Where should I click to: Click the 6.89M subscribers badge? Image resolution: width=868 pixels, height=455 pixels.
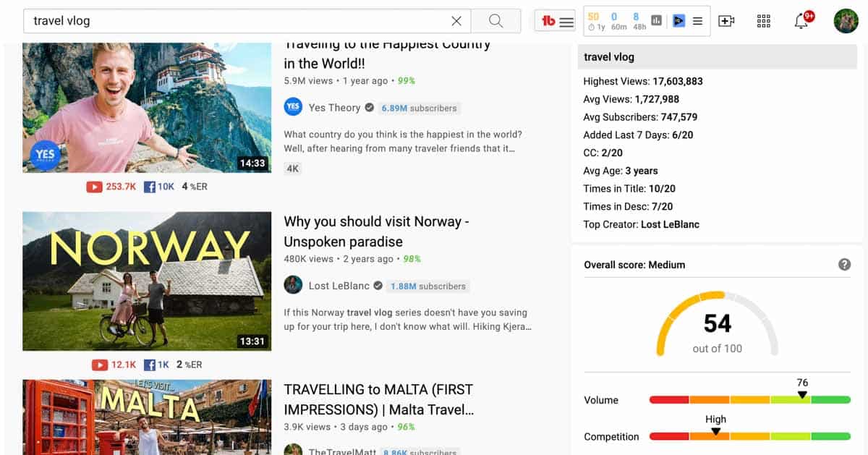click(x=419, y=108)
